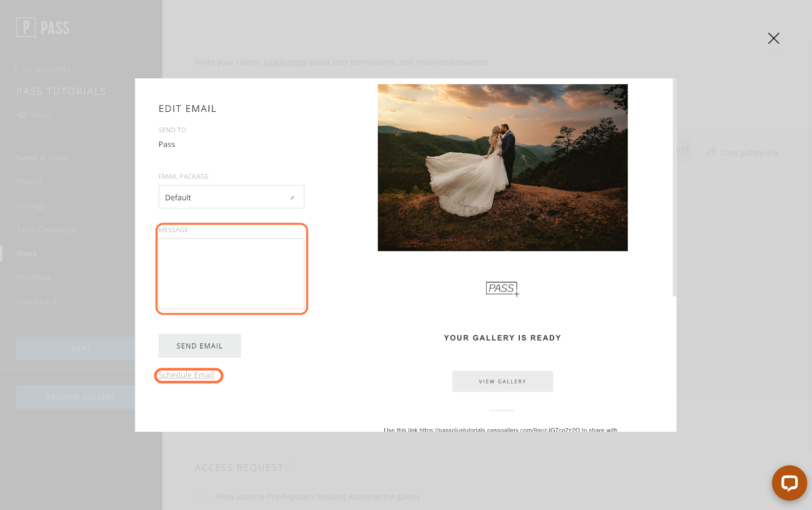This screenshot has width=812, height=510.
Task: Click the email preview scrollbar
Action: point(674,187)
